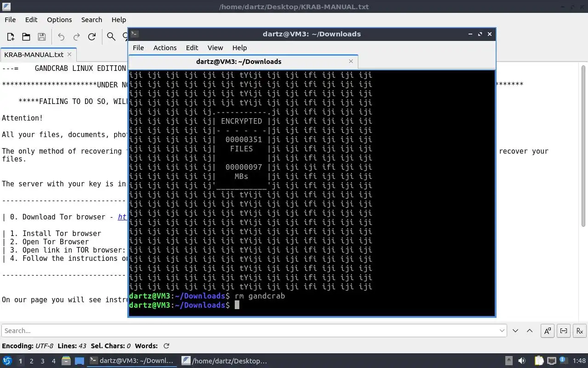588x368 pixels.
Task: Open the editor's Search menu
Action: pyautogui.click(x=91, y=20)
